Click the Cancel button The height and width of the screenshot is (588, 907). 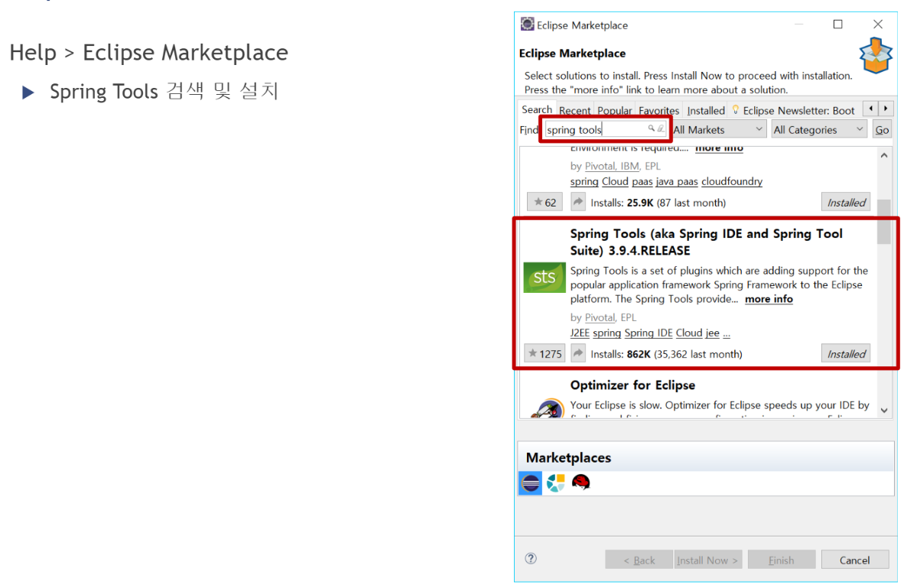click(854, 560)
